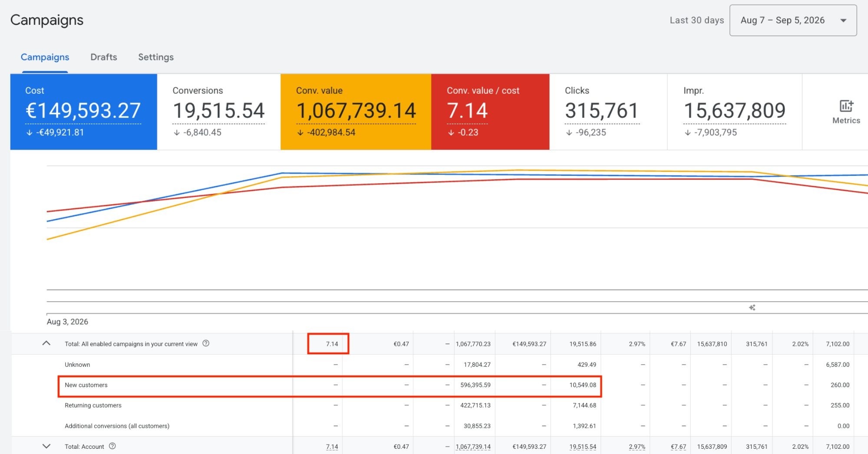Click the 7,144.68 conversions cell
Screen dimensions: 868x454
click(x=584, y=405)
